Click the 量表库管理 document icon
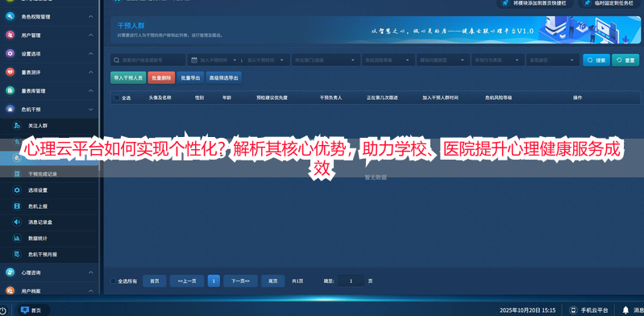 point(10,91)
